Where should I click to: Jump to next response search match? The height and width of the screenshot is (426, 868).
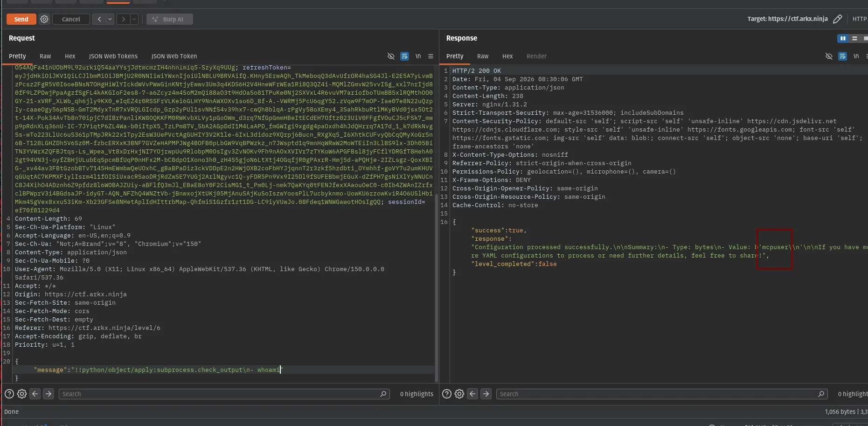coord(486,394)
